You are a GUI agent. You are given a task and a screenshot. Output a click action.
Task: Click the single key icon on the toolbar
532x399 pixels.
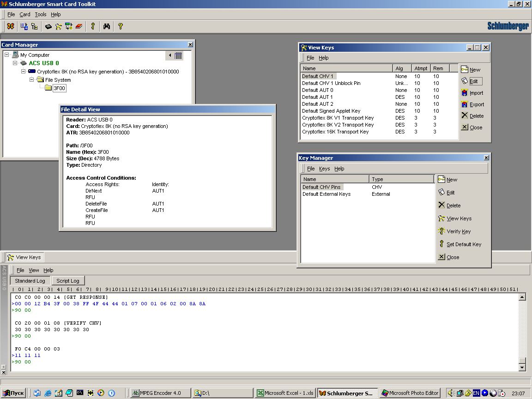coord(92,26)
